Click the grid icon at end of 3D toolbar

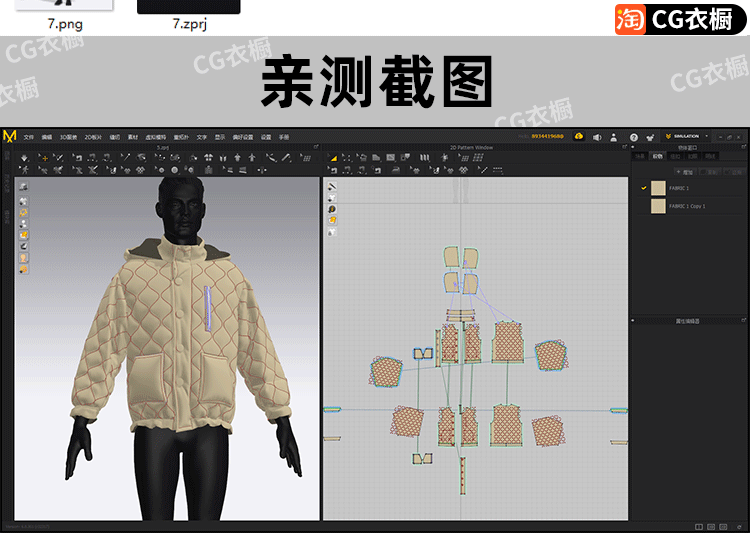coord(306,158)
